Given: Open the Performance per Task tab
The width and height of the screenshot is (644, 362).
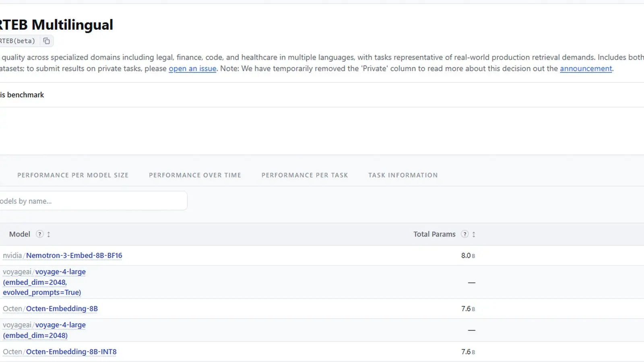Looking at the screenshot, I should [x=305, y=175].
